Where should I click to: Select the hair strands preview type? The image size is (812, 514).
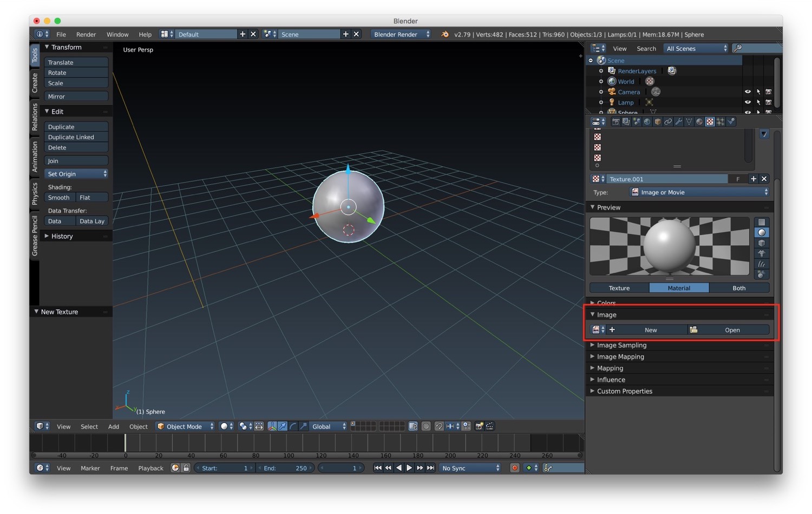tap(762, 264)
